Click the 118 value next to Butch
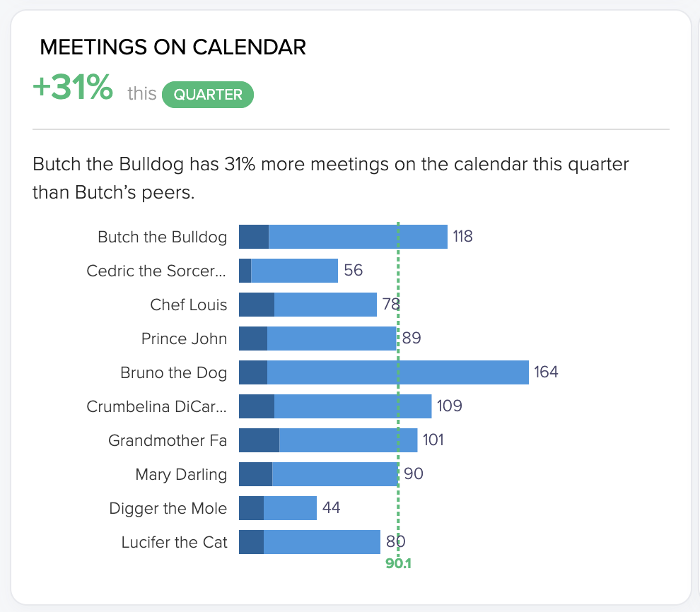Screen dimensions: 700x612 tap(462, 237)
